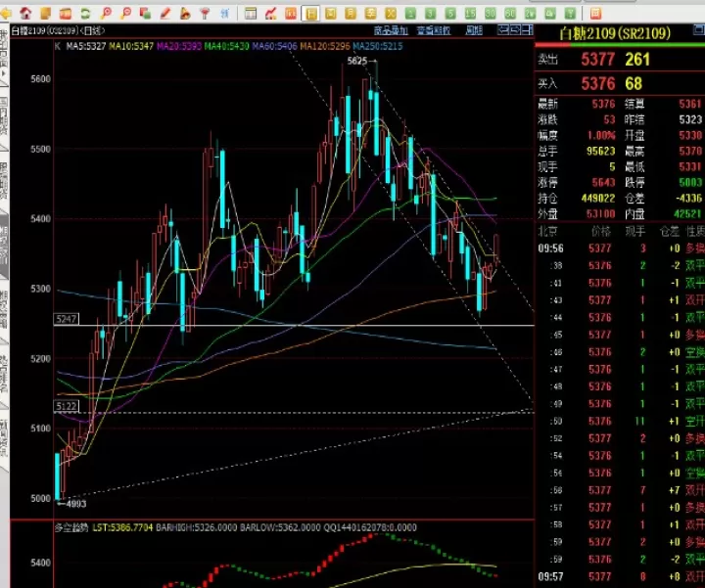
Task: Click the 多空趋势 indicator title
Action: [71, 527]
